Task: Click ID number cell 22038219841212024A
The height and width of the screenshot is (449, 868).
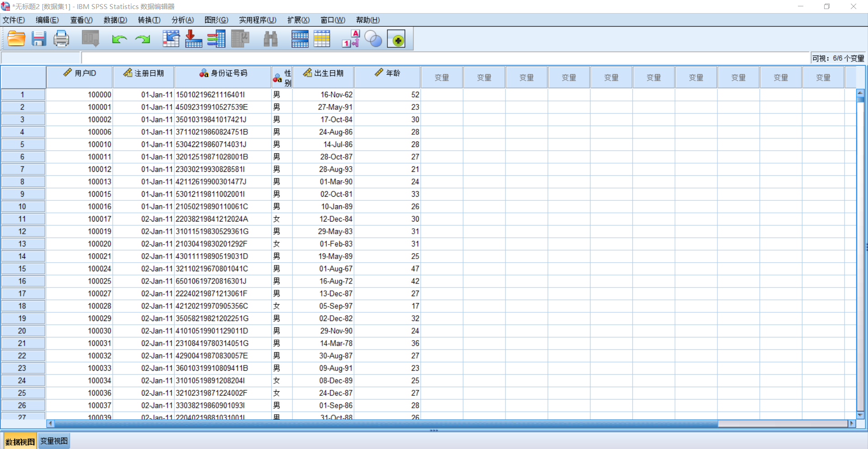Action: pyautogui.click(x=223, y=219)
